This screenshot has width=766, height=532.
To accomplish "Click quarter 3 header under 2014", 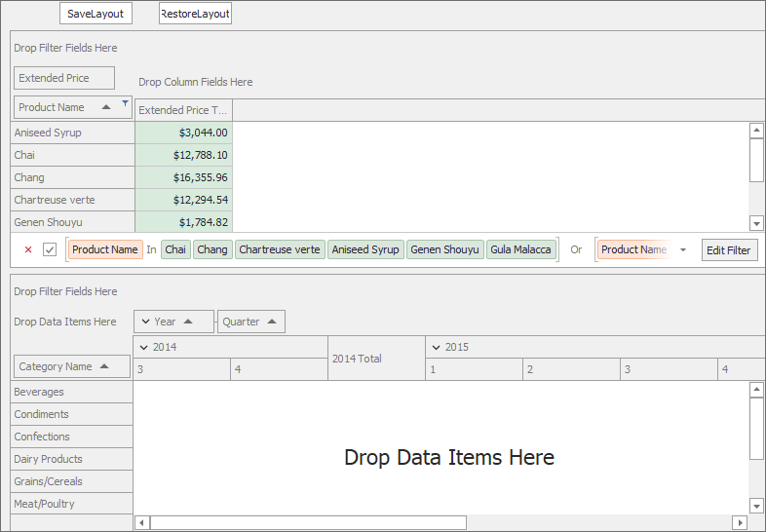I will (x=181, y=370).
